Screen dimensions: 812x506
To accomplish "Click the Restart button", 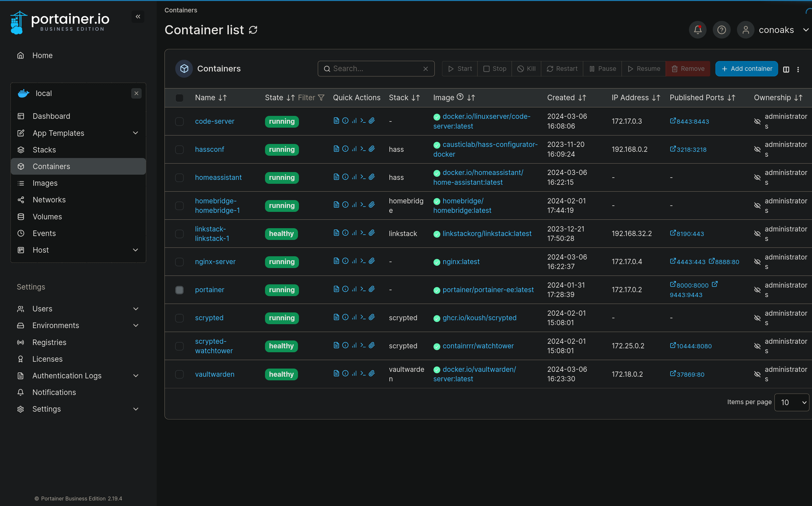I will [562, 69].
